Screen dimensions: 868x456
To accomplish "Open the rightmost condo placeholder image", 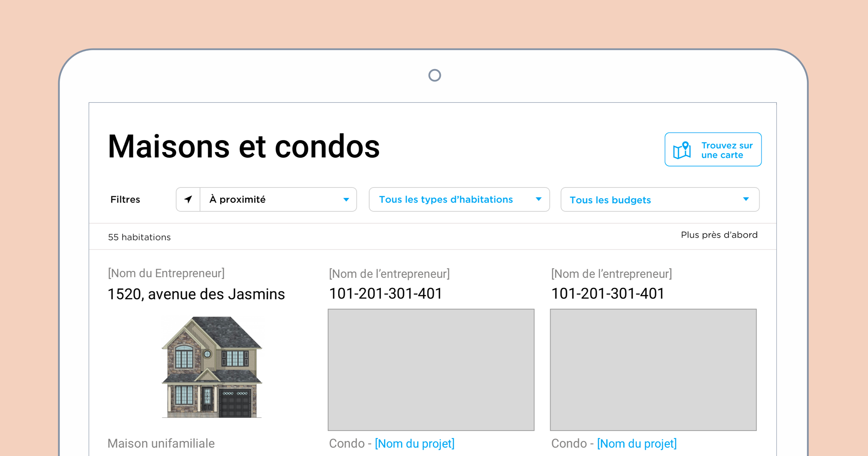I will tap(653, 370).
